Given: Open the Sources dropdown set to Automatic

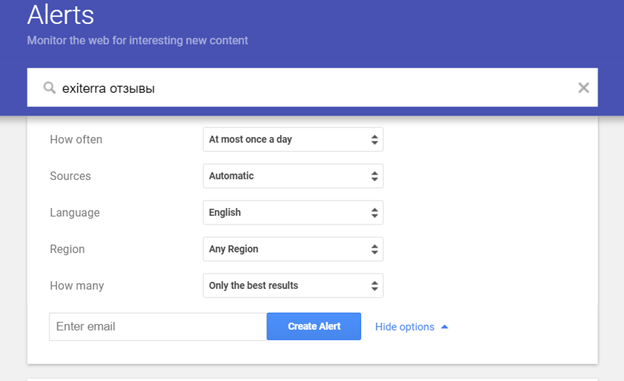Looking at the screenshot, I should tap(293, 176).
